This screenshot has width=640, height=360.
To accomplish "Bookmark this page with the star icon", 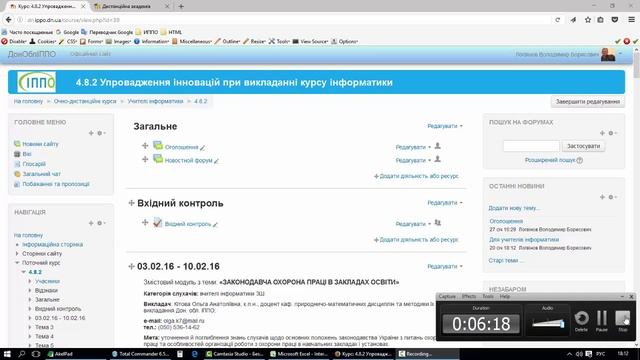I will tap(588, 20).
